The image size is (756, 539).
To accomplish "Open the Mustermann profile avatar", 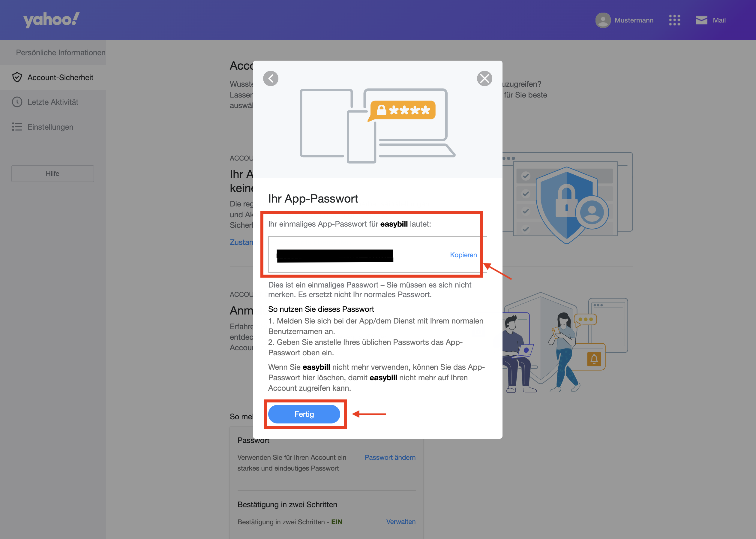I will click(603, 20).
